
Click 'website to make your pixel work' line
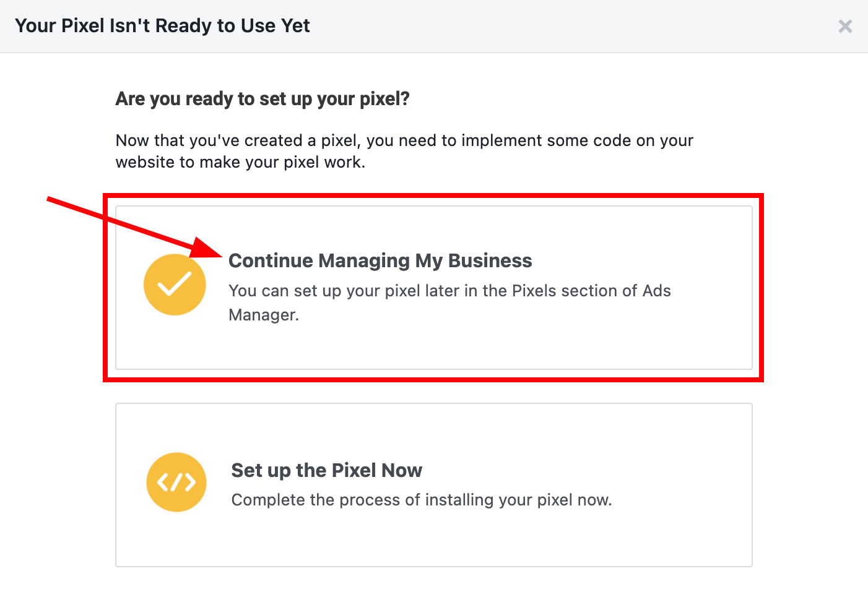(240, 162)
